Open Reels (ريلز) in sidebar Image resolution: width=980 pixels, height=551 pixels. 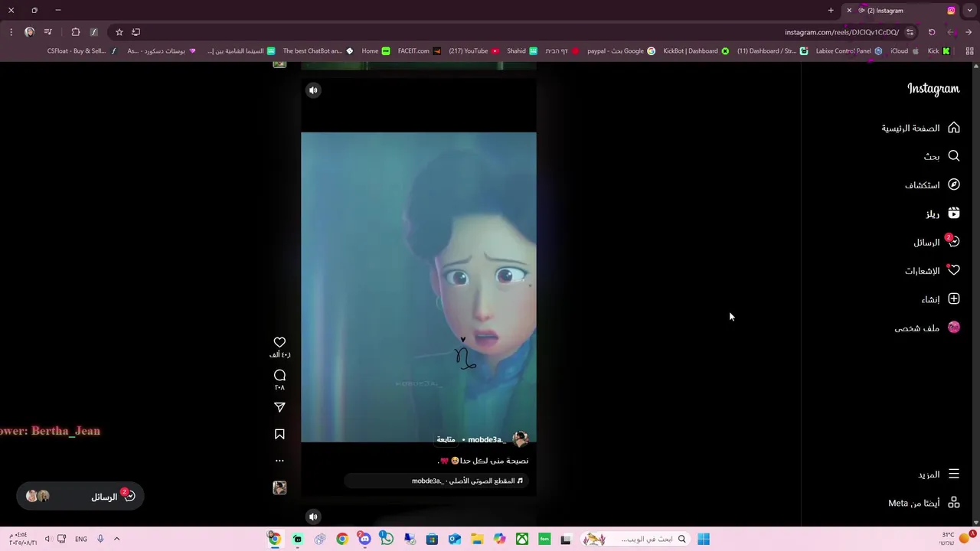[942, 214]
